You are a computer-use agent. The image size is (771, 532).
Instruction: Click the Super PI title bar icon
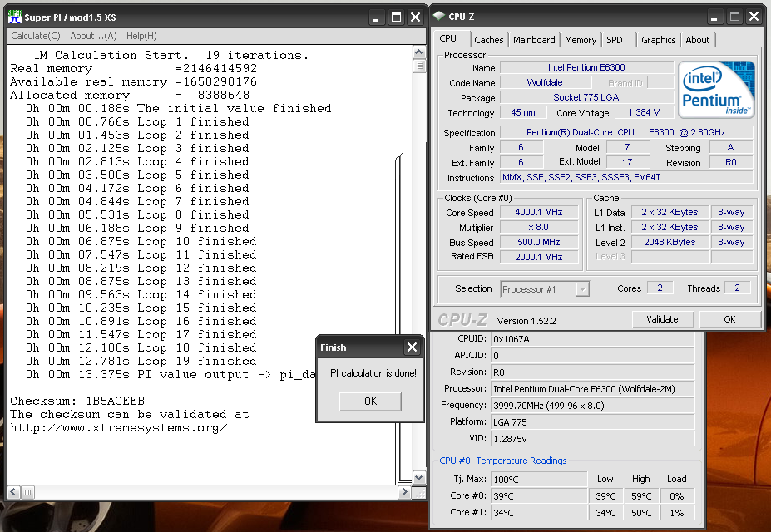(x=15, y=17)
